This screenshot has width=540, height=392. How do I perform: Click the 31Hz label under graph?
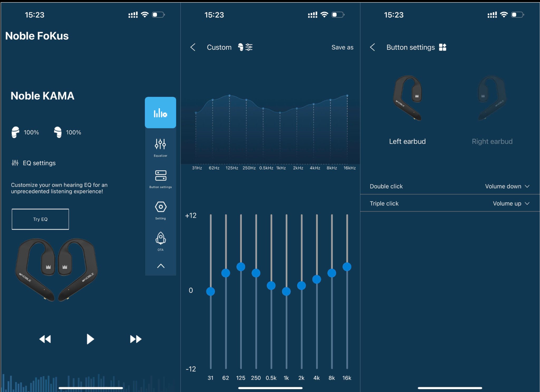click(197, 168)
